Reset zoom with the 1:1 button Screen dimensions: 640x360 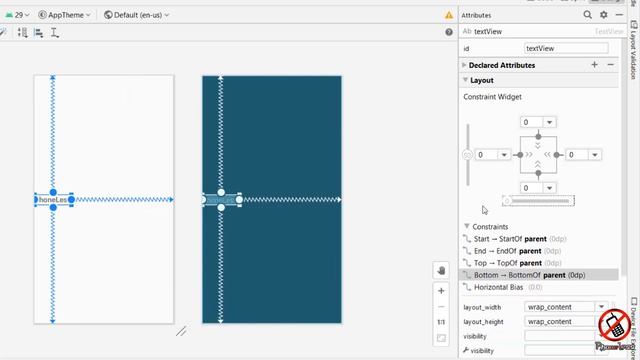(x=441, y=322)
